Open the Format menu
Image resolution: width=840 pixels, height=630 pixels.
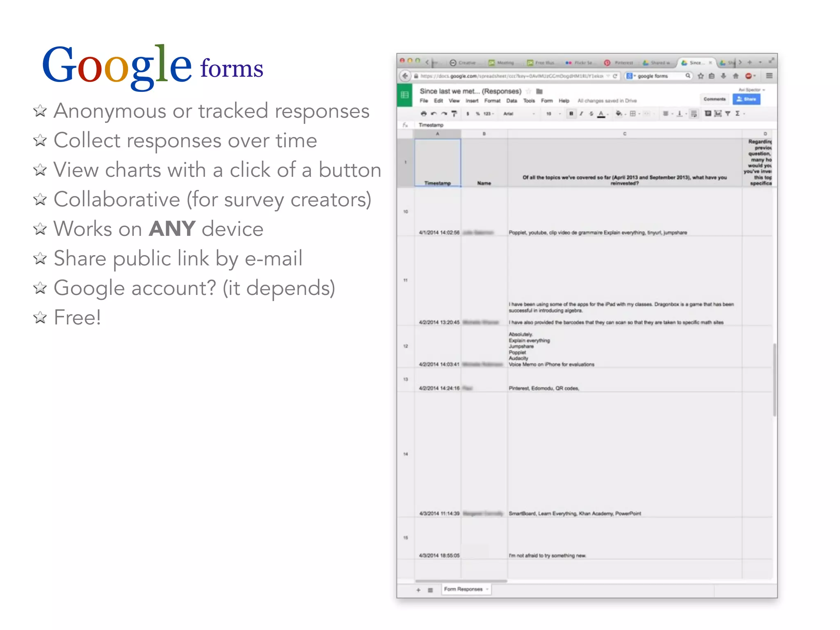coord(492,101)
